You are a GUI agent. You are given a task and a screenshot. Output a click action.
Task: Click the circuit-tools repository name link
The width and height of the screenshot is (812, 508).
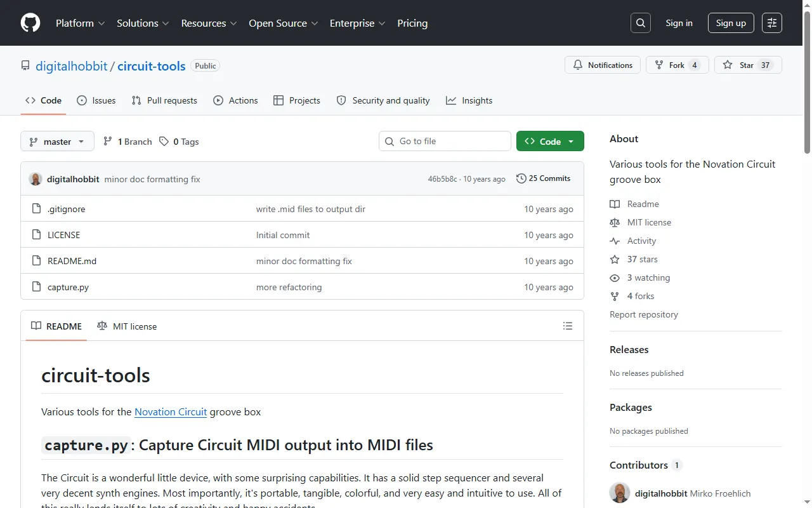[x=152, y=66]
